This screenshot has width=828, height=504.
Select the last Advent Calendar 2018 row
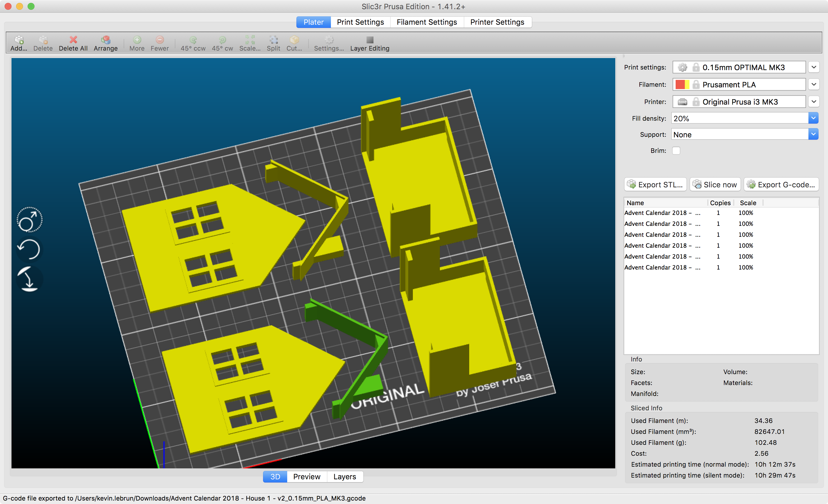pyautogui.click(x=721, y=267)
